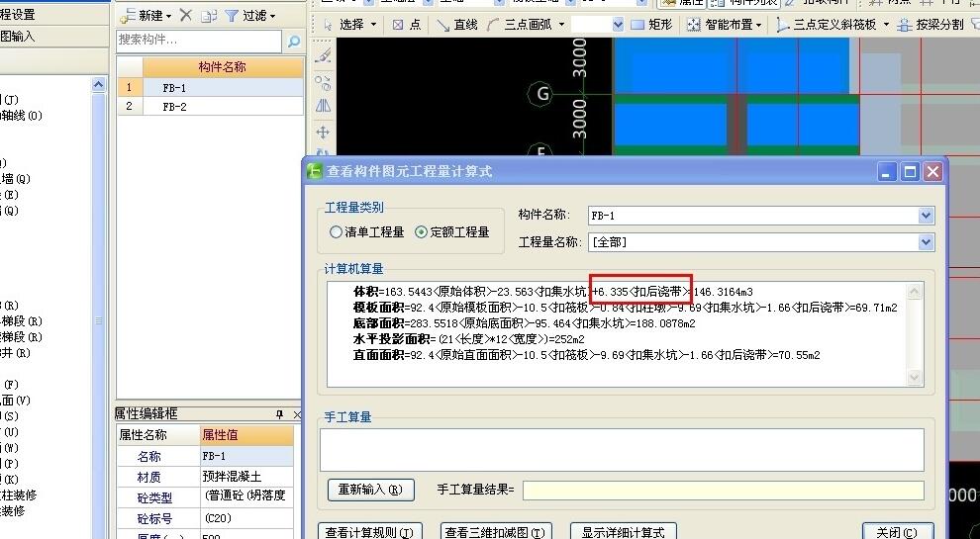
Task: Open the 过滤 dropdown arrow
Action: coord(272,16)
